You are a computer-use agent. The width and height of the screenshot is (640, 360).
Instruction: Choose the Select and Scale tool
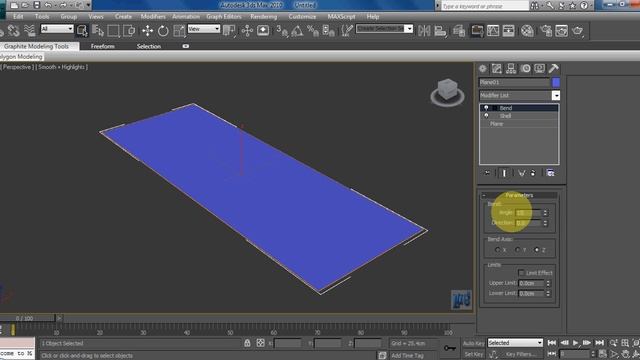[x=179, y=31]
